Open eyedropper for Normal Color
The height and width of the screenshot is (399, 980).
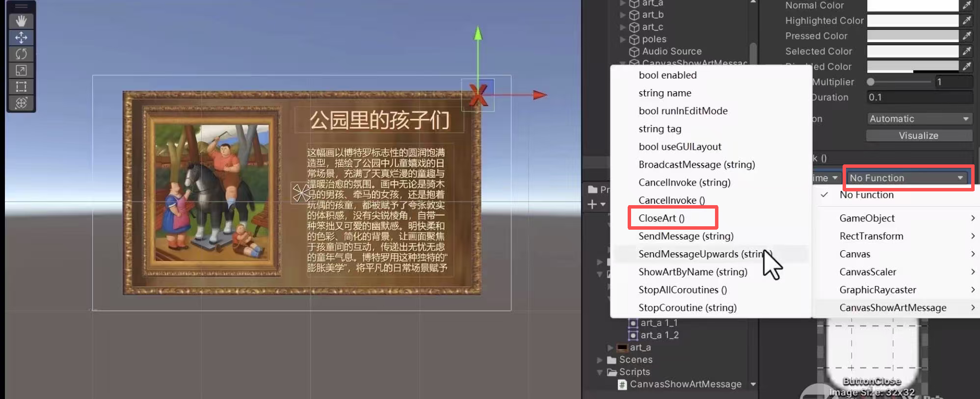[x=966, y=5]
